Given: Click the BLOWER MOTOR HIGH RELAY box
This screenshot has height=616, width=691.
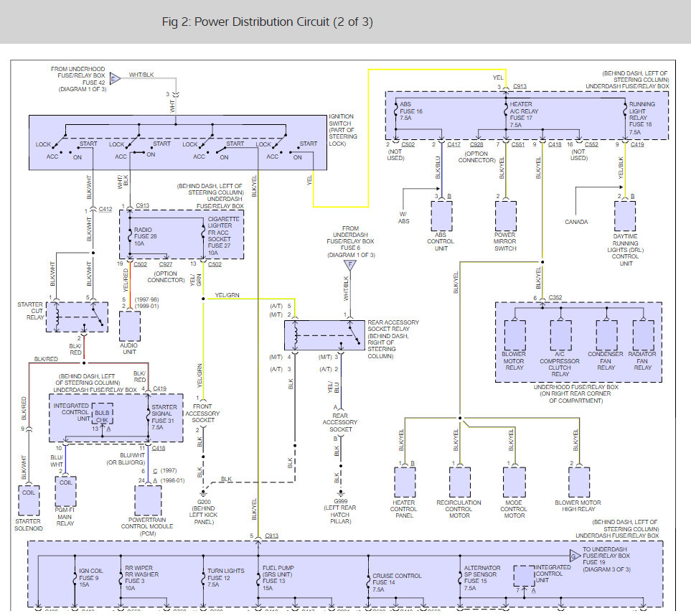Looking at the screenshot, I should point(579,482).
